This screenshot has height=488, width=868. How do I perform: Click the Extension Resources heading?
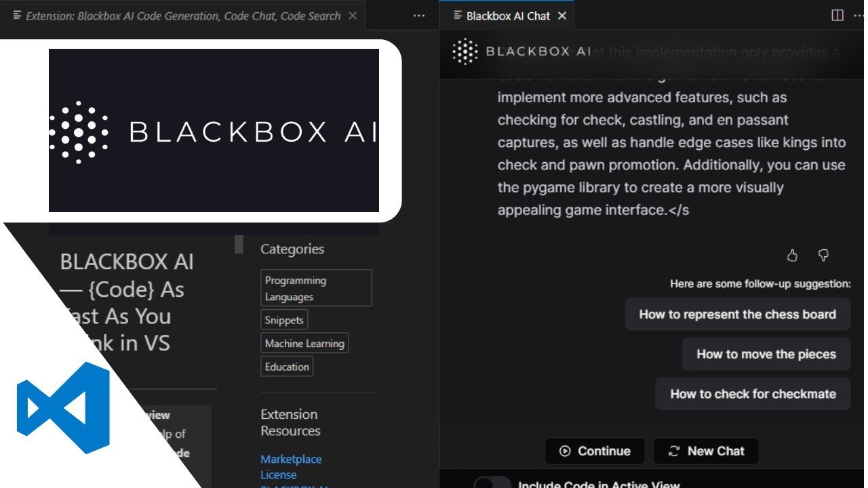pyautogui.click(x=290, y=422)
